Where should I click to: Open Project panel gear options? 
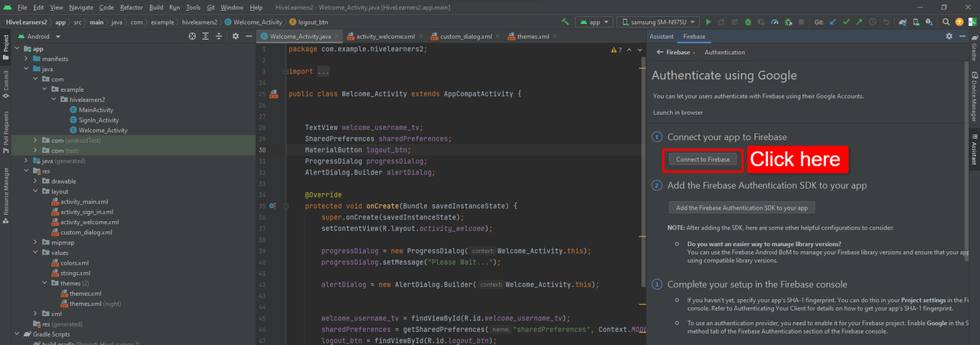[237, 36]
